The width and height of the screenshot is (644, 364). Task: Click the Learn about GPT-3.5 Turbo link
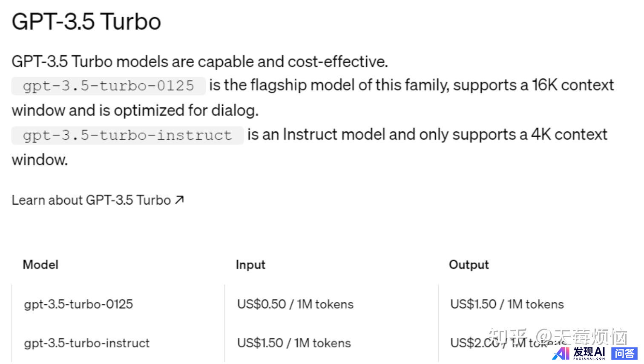91,200
